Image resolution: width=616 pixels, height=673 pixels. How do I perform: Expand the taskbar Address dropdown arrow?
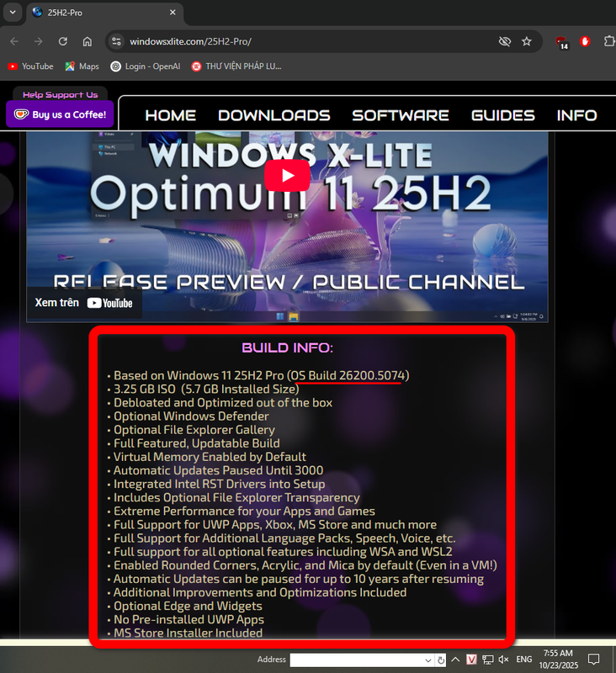coord(428,660)
